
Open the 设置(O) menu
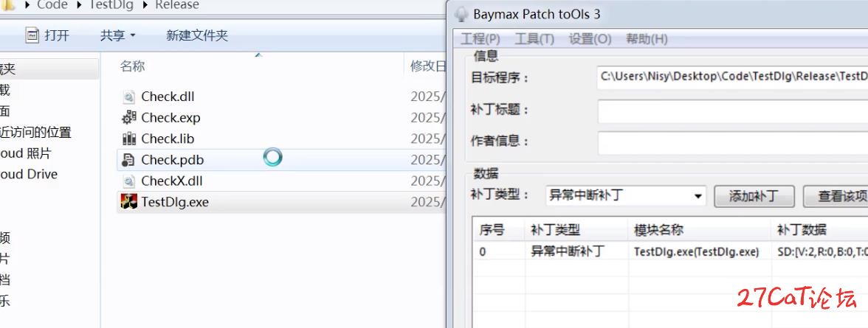click(x=590, y=39)
